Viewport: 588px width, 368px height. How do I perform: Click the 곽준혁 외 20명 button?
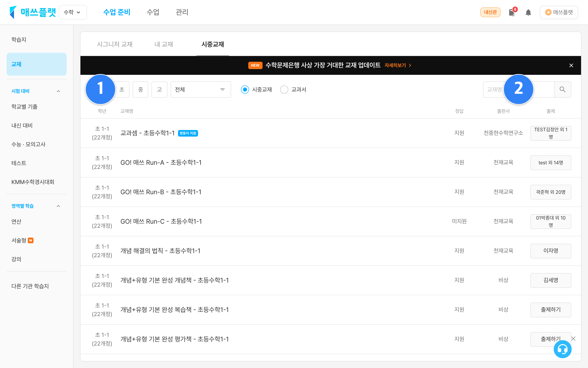click(551, 192)
